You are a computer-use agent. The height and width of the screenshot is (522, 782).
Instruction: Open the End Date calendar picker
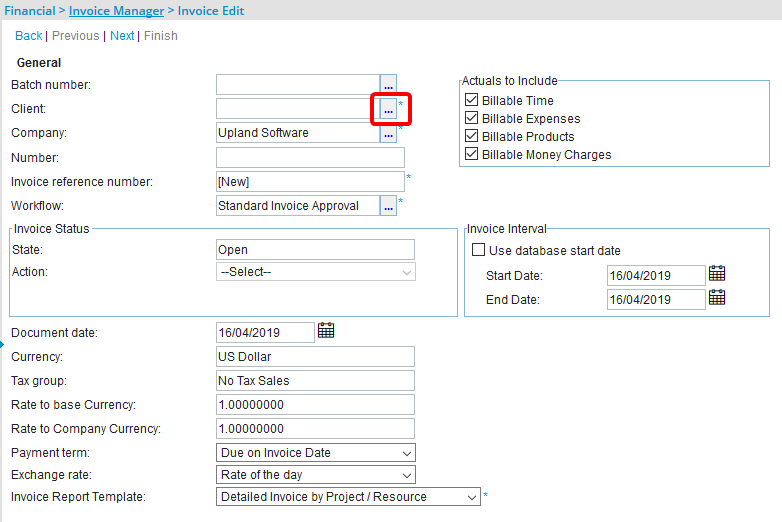[716, 298]
